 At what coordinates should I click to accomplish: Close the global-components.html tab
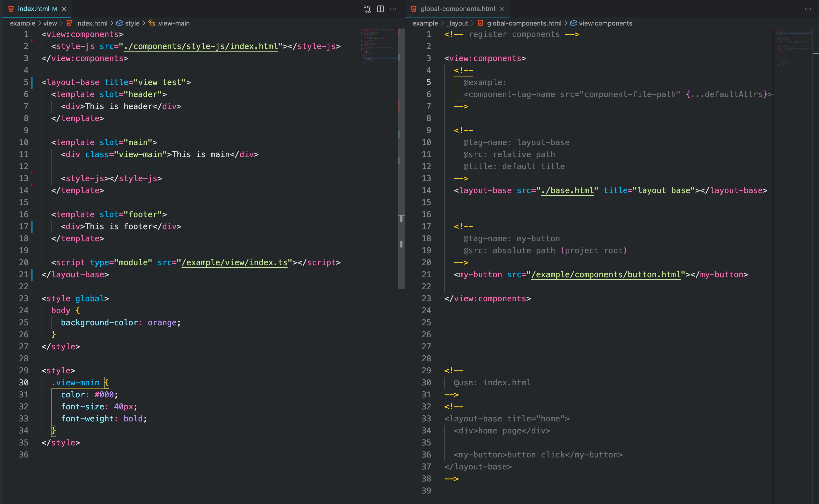[502, 9]
